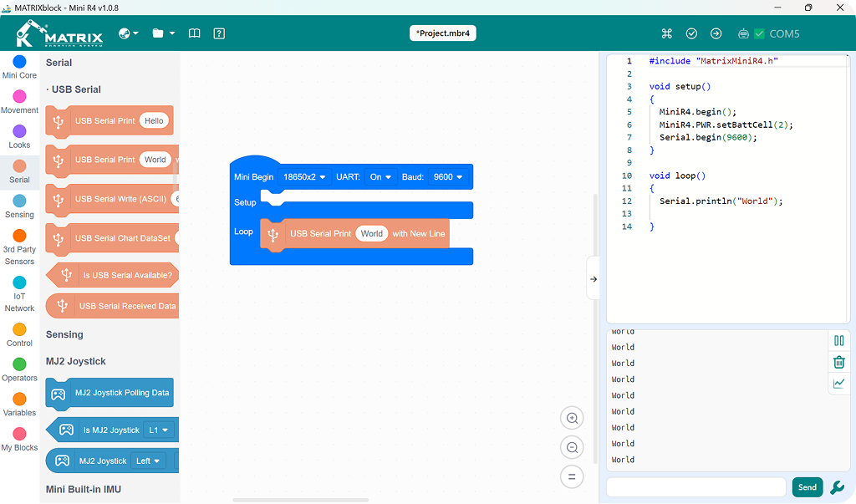Open the book documentation icon

tap(194, 34)
